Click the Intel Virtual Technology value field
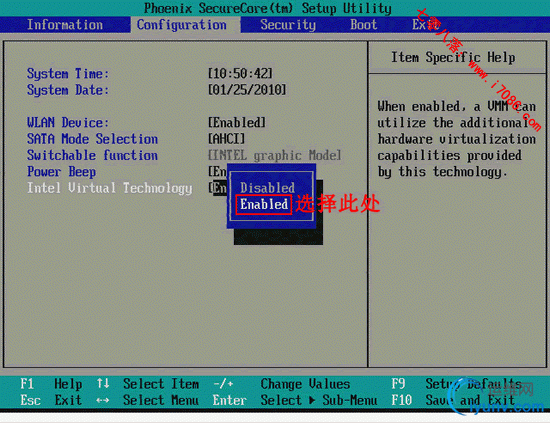The image size is (550, 423). coord(217,188)
